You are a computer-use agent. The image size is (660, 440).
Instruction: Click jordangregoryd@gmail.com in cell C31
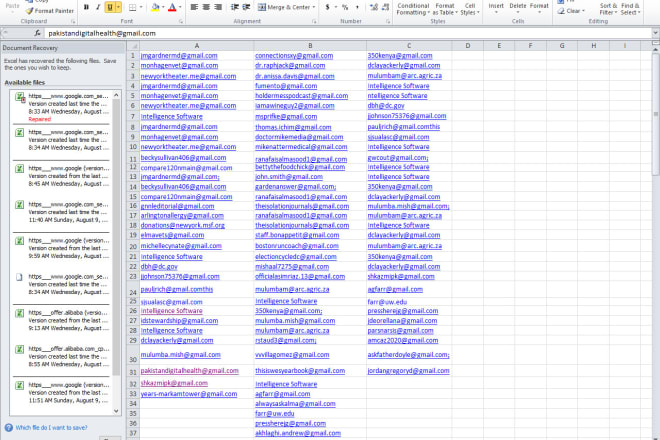point(408,371)
